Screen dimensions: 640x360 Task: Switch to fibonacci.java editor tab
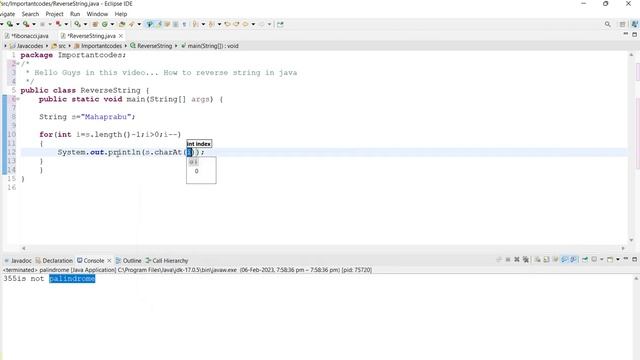[x=27, y=36]
